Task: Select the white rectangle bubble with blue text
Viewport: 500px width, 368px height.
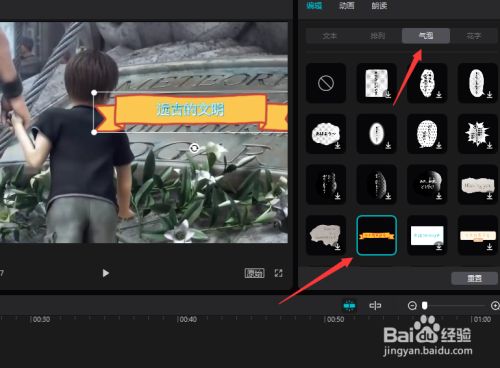Action: click(427, 235)
